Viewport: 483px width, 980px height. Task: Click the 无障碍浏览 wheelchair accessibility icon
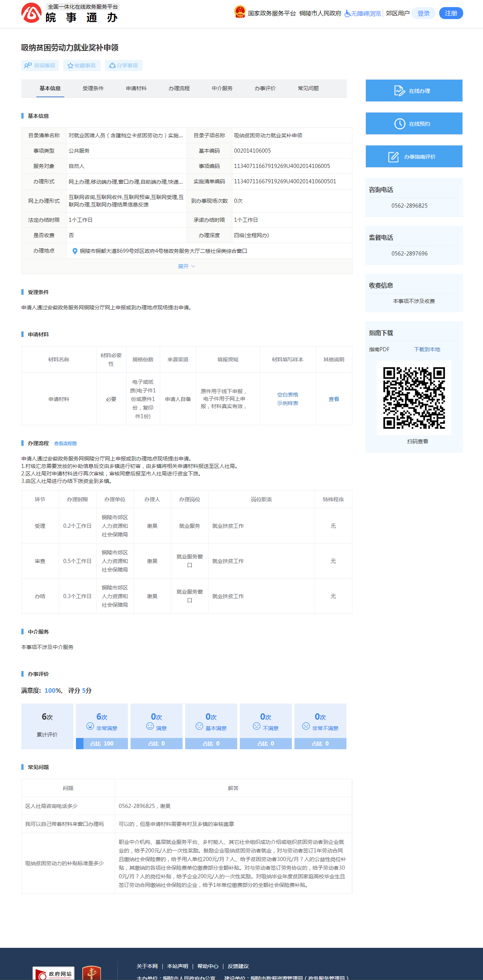tap(347, 14)
